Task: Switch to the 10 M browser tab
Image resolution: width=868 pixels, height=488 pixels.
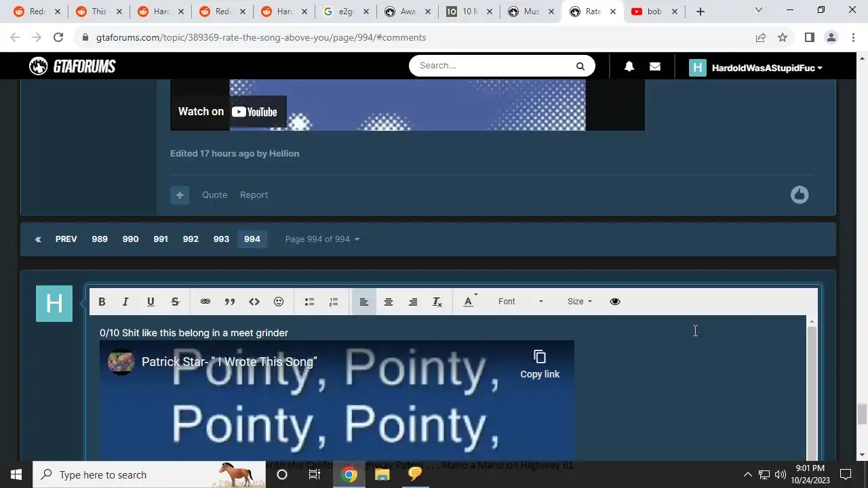Action: (469, 12)
